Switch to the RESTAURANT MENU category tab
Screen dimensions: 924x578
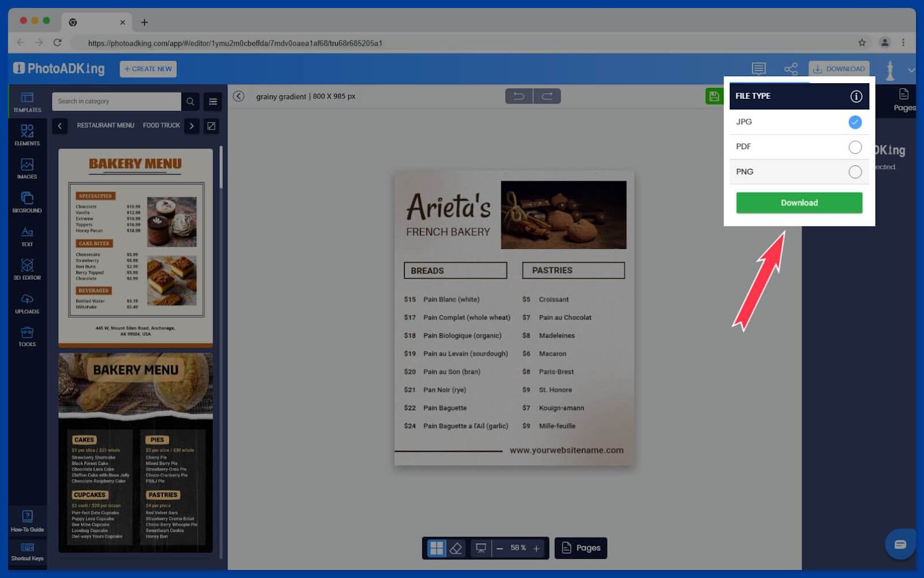106,125
